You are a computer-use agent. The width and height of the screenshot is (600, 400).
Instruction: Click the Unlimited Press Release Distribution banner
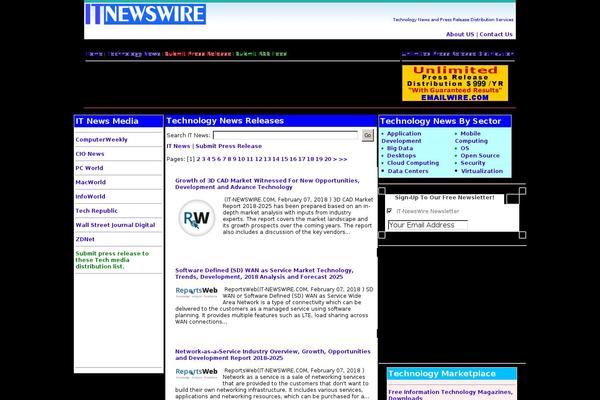click(x=455, y=83)
